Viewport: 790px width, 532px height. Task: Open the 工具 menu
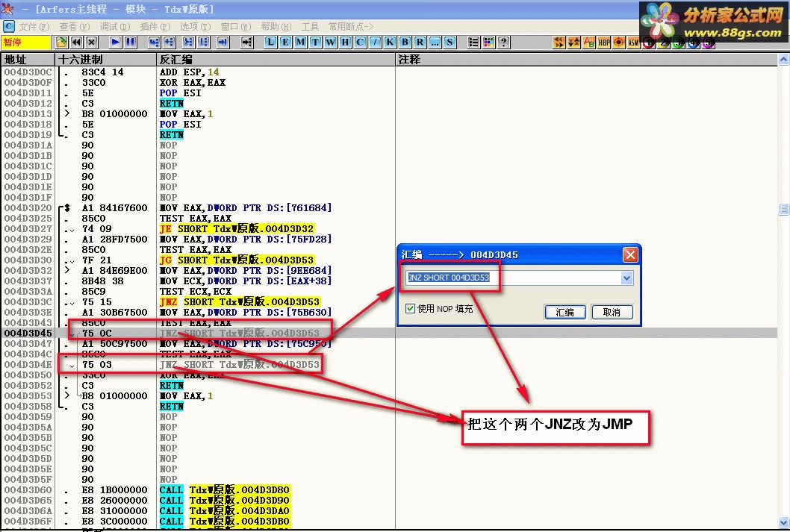pyautogui.click(x=311, y=26)
